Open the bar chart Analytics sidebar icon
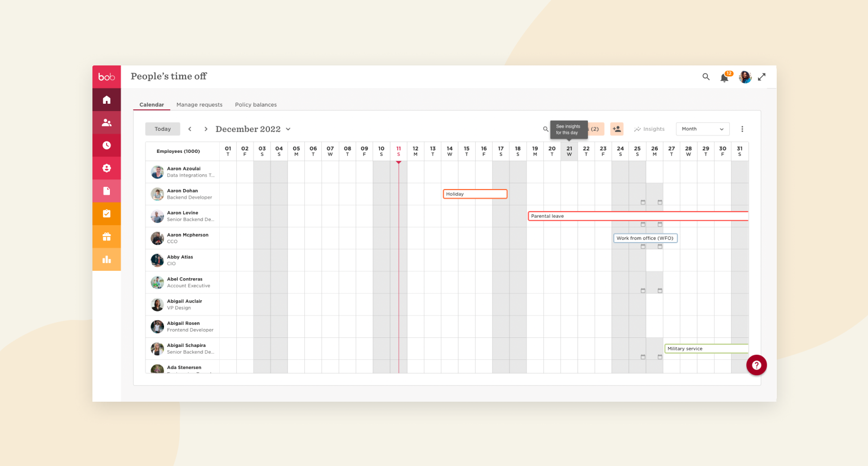 107,260
